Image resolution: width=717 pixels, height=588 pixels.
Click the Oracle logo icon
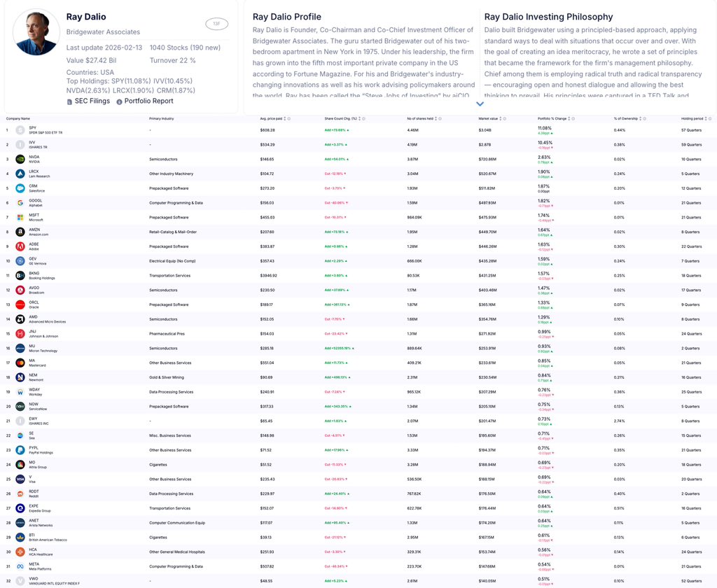20,304
